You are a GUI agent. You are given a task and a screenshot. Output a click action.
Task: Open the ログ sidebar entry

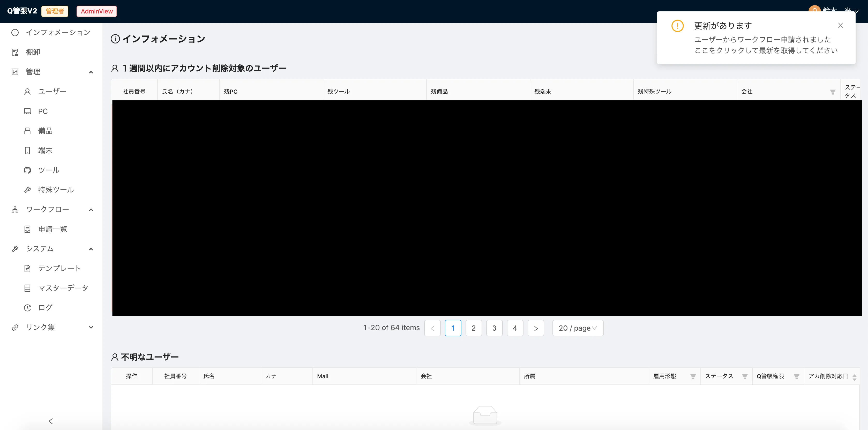45,307
